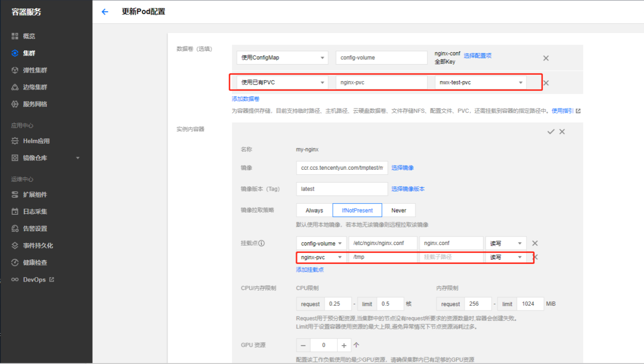Click the 概览 grid icon

point(15,36)
